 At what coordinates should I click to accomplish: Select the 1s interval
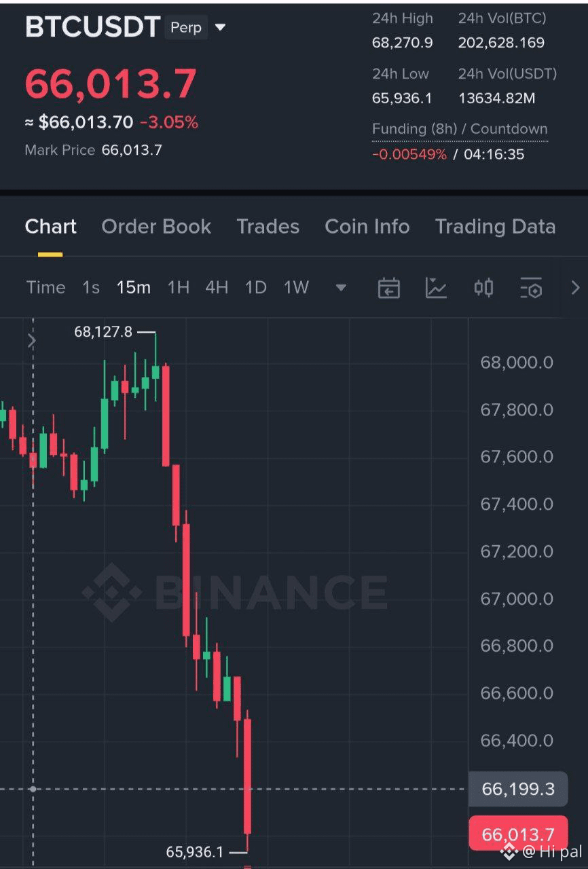click(x=91, y=288)
